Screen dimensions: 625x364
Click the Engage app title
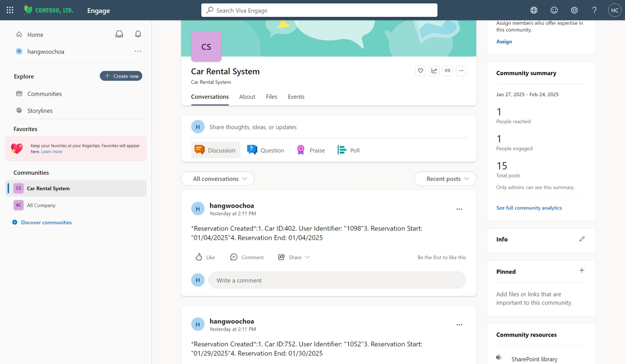[x=98, y=10]
